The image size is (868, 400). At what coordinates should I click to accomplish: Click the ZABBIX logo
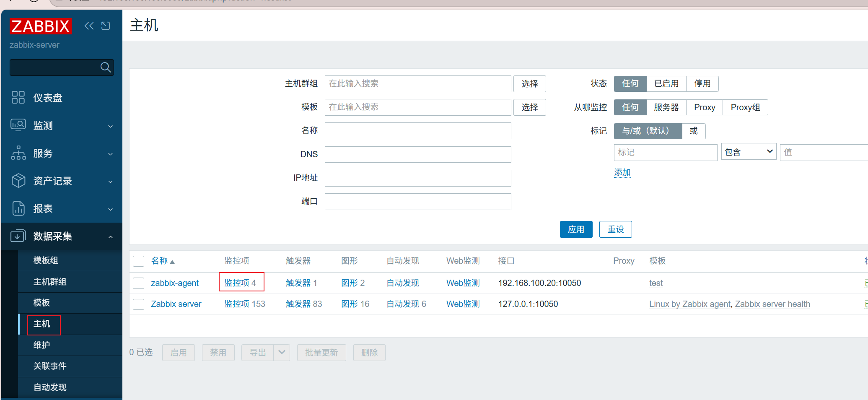41,26
